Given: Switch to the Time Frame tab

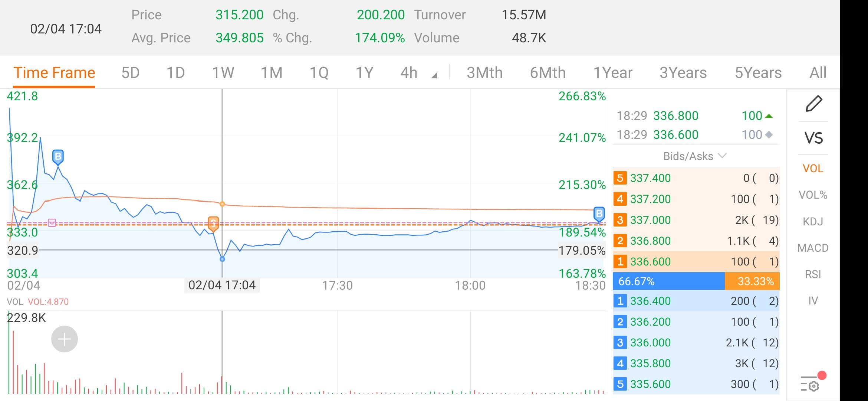Looking at the screenshot, I should point(55,73).
